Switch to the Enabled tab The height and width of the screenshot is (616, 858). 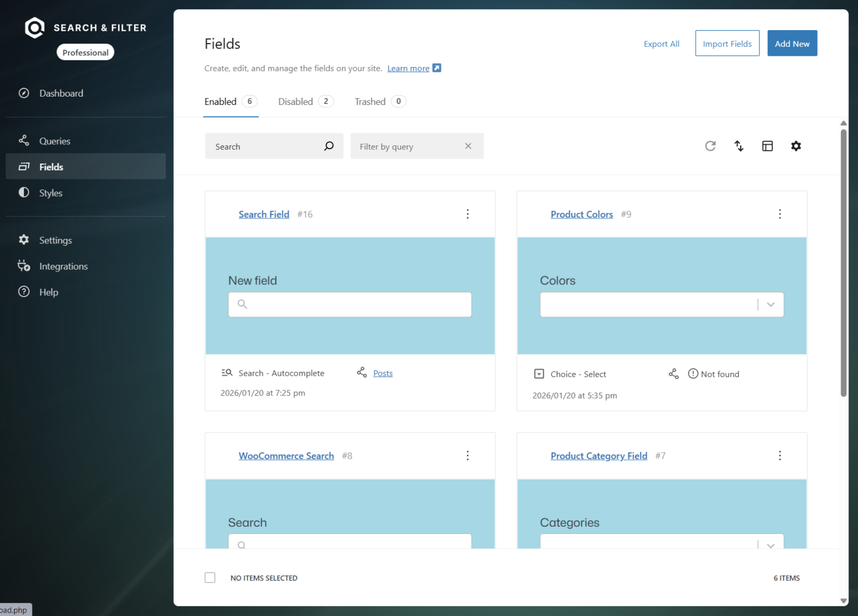coord(231,102)
